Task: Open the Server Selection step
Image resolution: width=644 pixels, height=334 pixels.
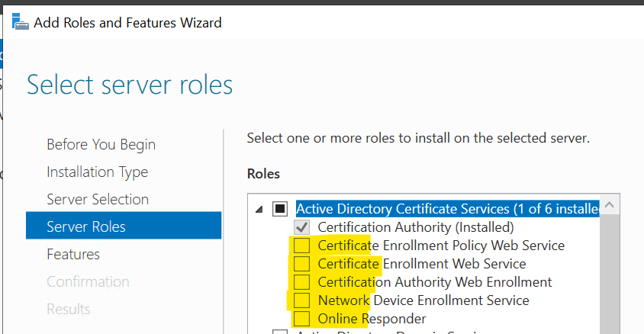Action: (x=98, y=200)
